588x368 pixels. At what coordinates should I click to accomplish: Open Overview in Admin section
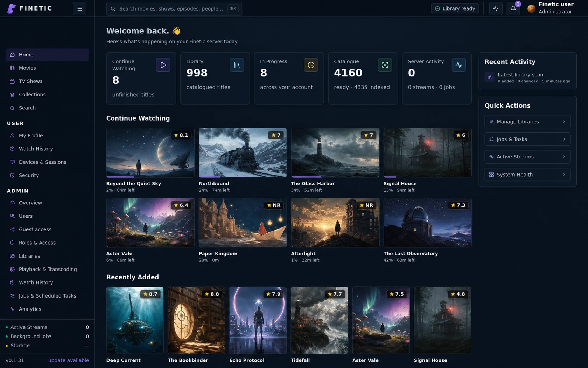click(x=47, y=203)
